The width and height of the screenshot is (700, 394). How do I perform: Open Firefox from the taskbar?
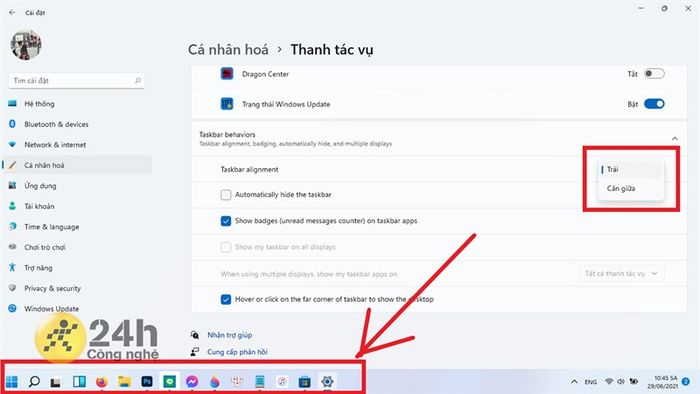[102, 382]
